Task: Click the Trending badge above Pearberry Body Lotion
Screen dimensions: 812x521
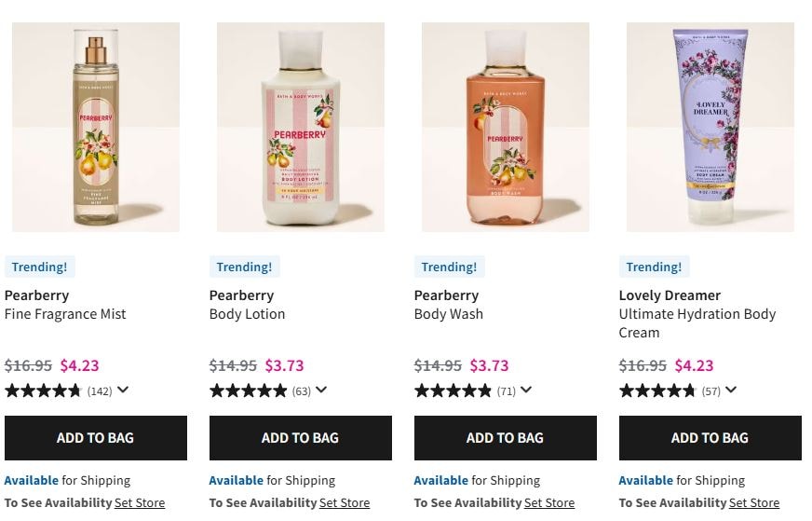Action: pyautogui.click(x=244, y=267)
